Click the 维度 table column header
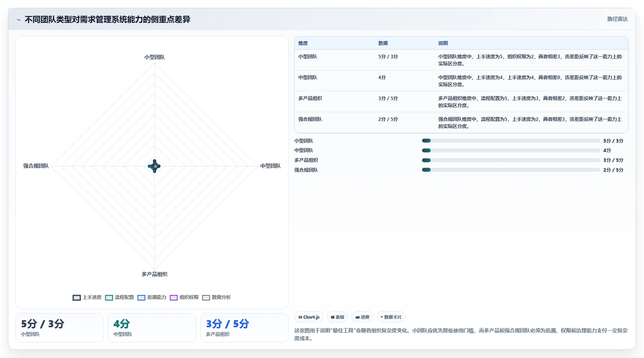Viewport: 644px width, 358px height. [303, 43]
